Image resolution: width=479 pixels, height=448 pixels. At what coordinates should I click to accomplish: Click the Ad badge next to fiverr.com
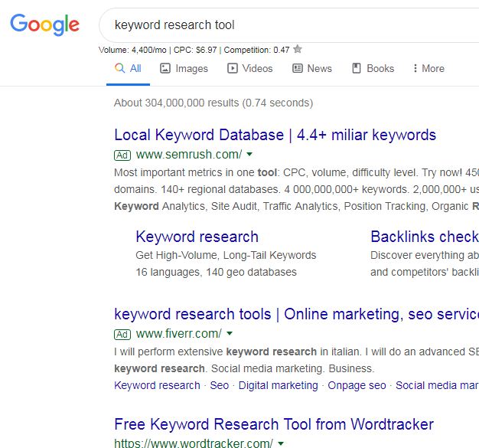(122, 335)
